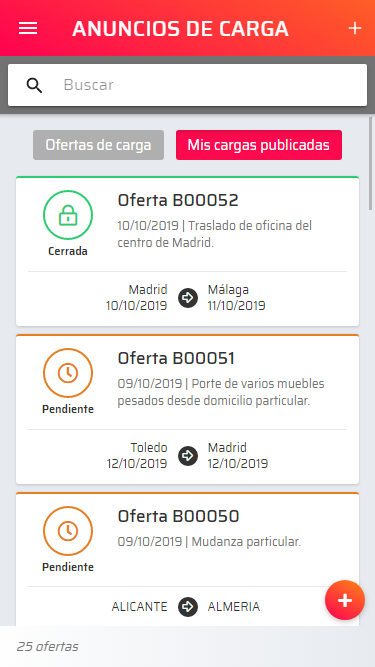
Task: Tap the clock icon on Oferta B00051
Action: point(68,373)
